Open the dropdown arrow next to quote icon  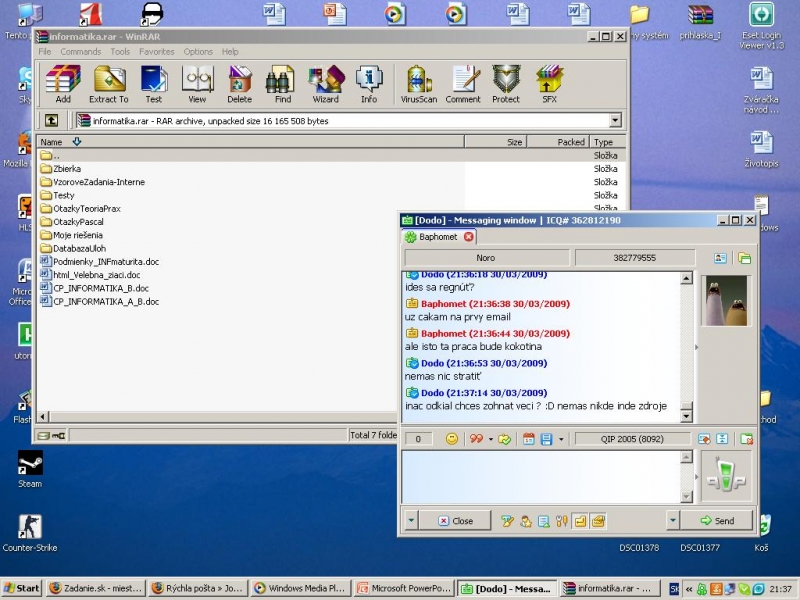[490, 439]
